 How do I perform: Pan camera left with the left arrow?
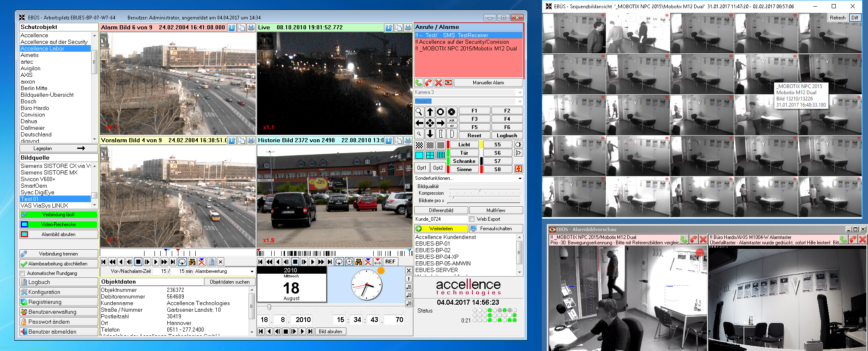click(x=419, y=123)
